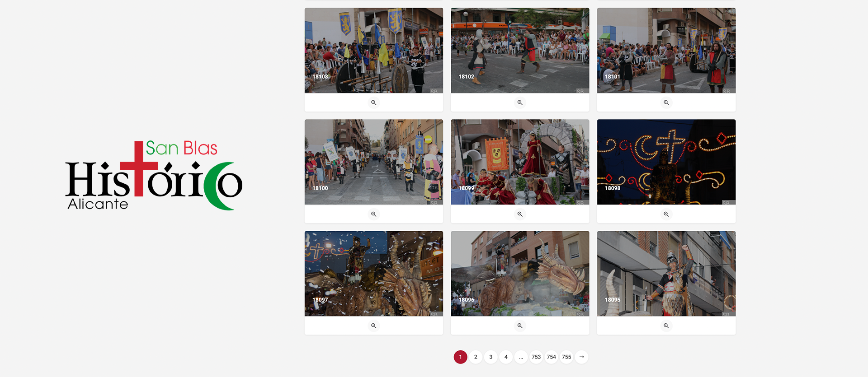Click the magnifier icon under photo 18098

[x=666, y=214]
